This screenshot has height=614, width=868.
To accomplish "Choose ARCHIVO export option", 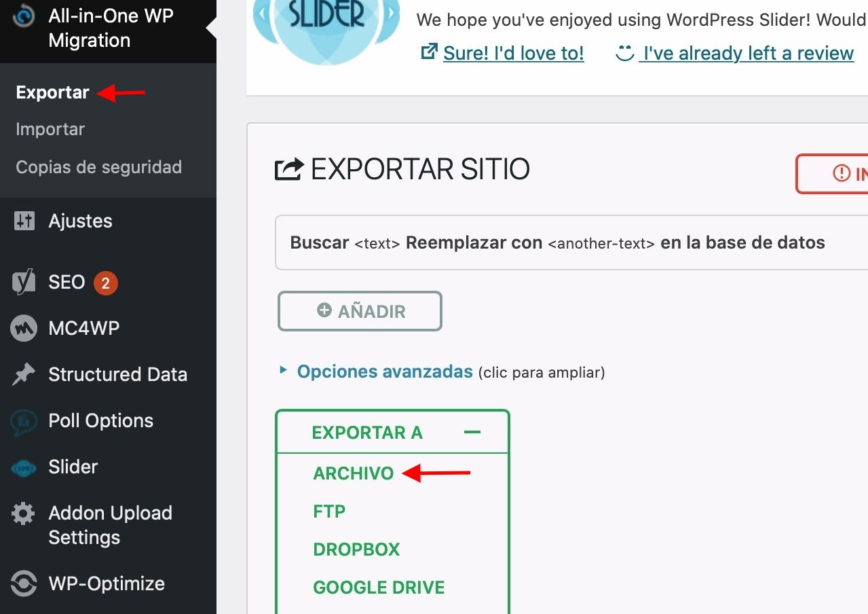I will point(354,473).
